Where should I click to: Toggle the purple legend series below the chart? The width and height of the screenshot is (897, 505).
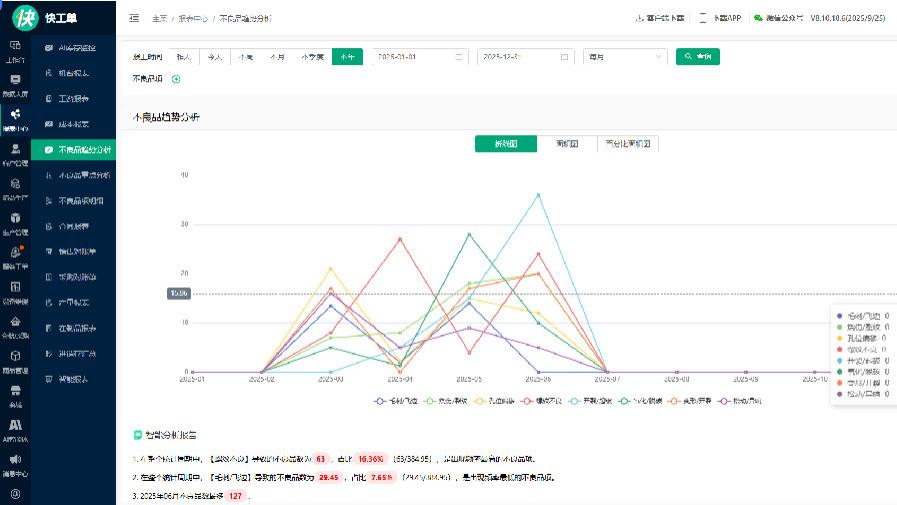(x=740, y=401)
